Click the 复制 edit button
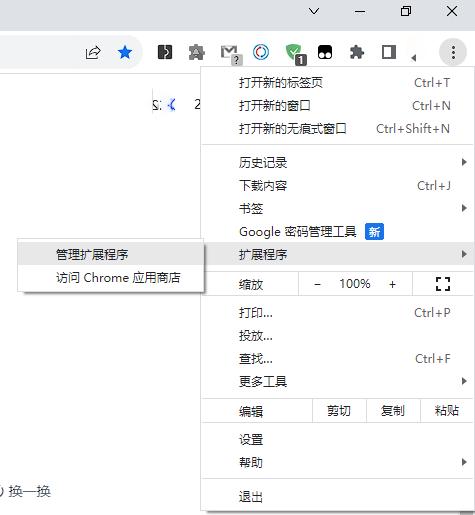The height and width of the screenshot is (515, 475). pos(393,411)
